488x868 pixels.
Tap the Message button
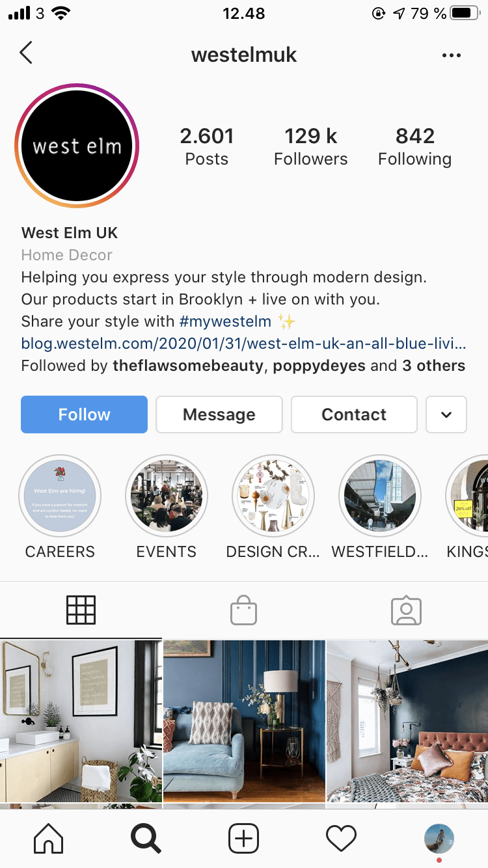click(219, 414)
